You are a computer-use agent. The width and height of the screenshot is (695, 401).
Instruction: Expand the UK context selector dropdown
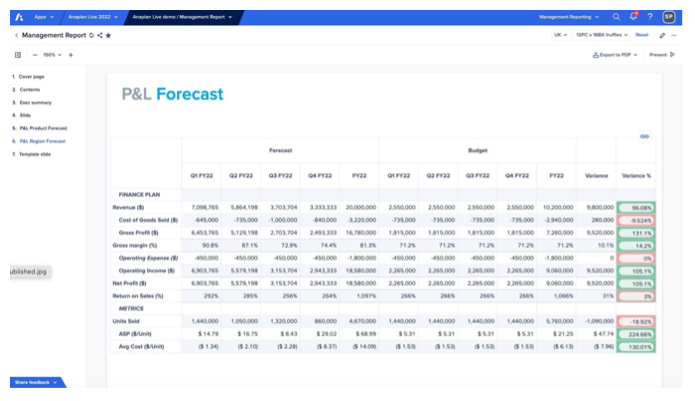pos(560,35)
